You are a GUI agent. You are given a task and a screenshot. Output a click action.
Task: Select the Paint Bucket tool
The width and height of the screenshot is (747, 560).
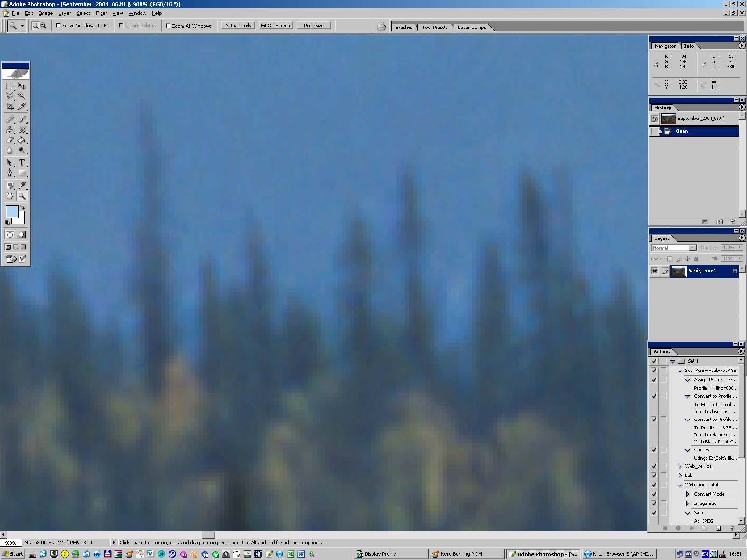coord(22,140)
